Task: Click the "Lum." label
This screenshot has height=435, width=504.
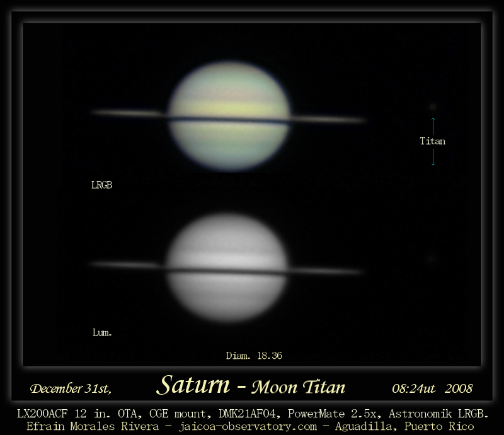Action: click(x=102, y=332)
